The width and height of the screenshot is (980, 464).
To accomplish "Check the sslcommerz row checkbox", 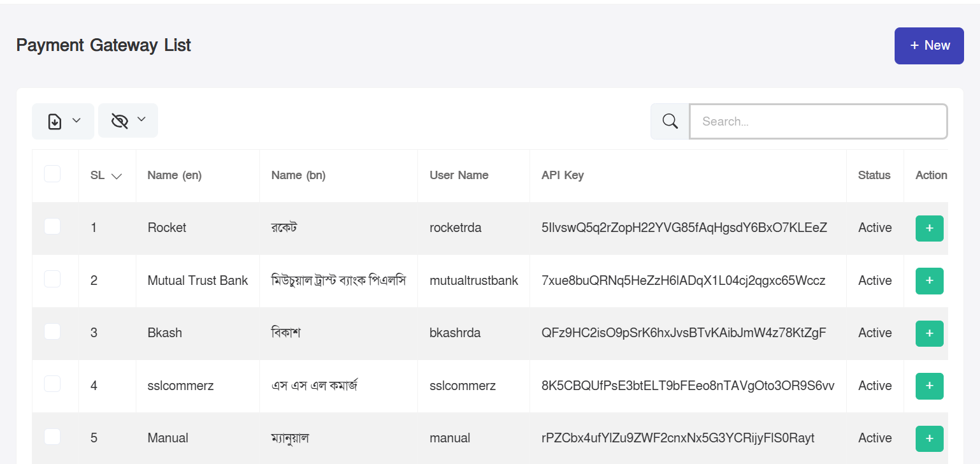I will [x=52, y=384].
